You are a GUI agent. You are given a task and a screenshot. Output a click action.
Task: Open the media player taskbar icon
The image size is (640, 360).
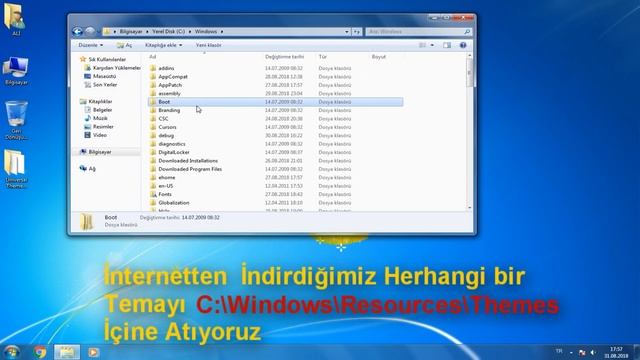[x=93, y=352]
